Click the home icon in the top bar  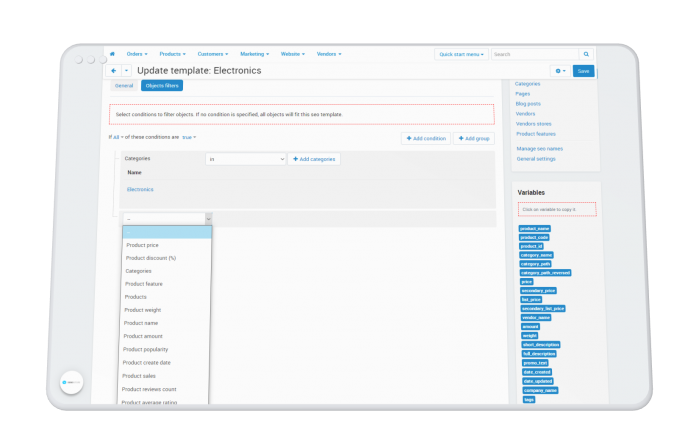pyautogui.click(x=112, y=54)
